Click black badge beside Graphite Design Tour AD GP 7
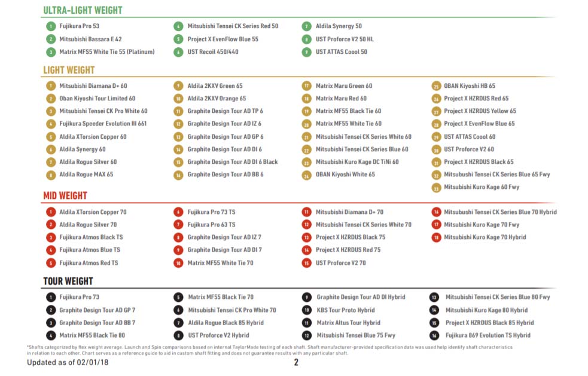This screenshot has height=376, width=588. coord(51,310)
